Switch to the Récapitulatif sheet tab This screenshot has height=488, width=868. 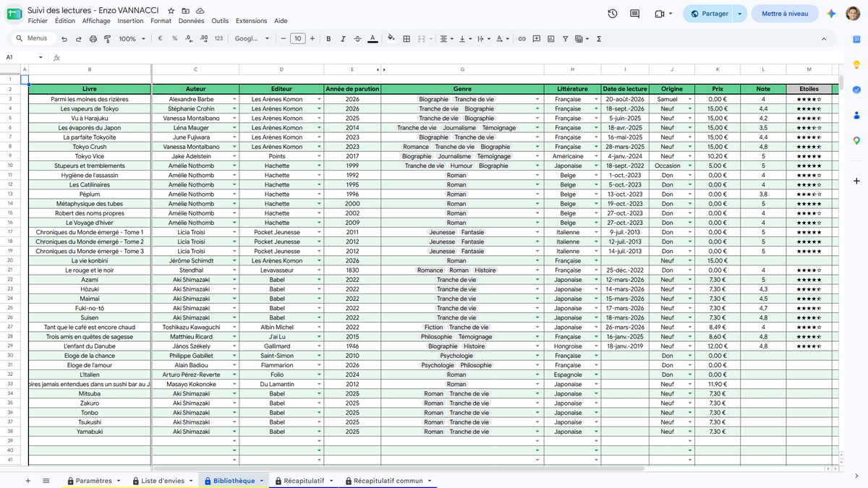(x=305, y=481)
